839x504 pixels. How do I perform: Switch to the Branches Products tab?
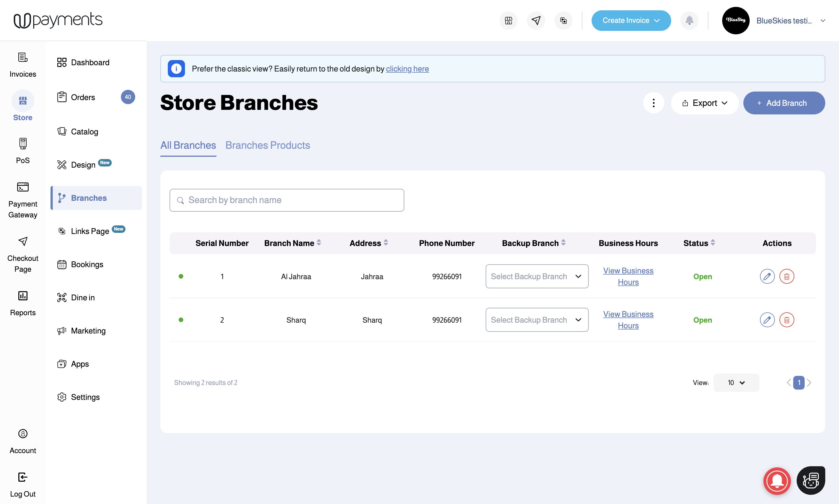pos(267,145)
